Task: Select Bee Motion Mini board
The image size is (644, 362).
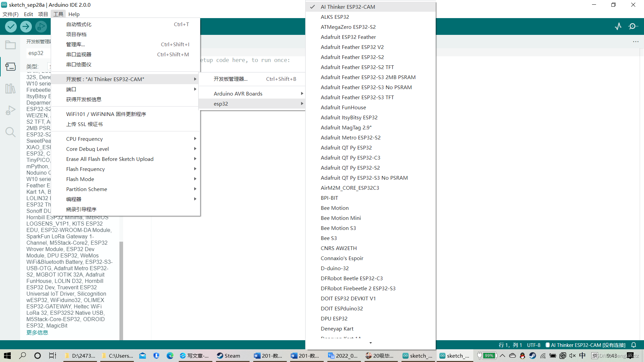Action: click(x=370, y=218)
